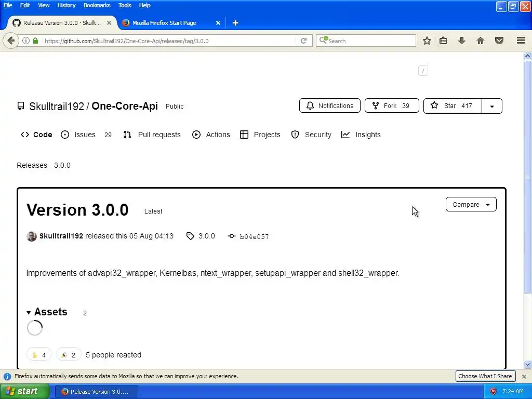Open the View menu
Viewport: 532px width, 399px height.
pyautogui.click(x=44, y=5)
